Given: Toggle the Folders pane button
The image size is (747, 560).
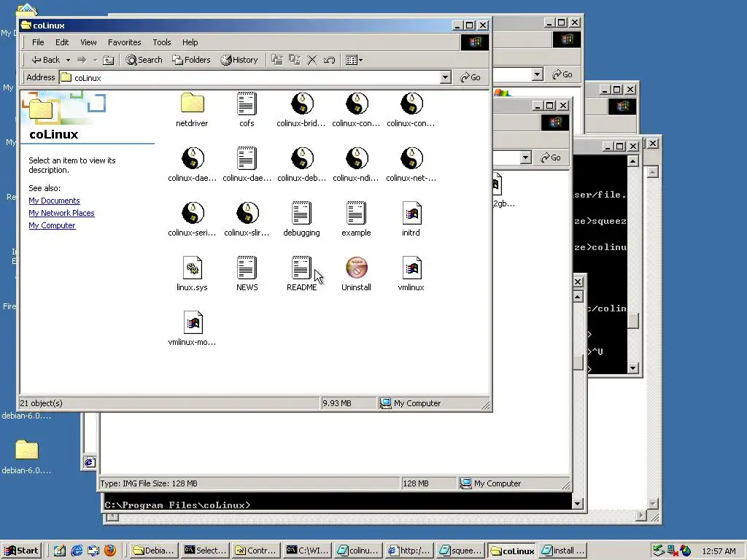Looking at the screenshot, I should (x=192, y=60).
